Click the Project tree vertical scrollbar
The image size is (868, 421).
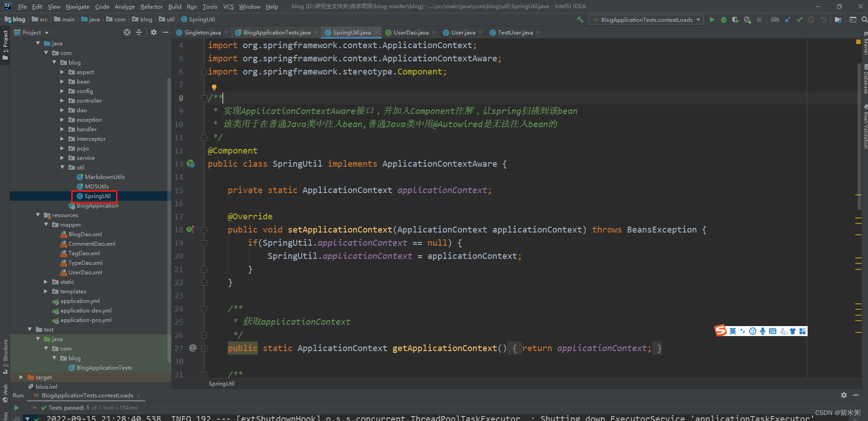pos(169,220)
